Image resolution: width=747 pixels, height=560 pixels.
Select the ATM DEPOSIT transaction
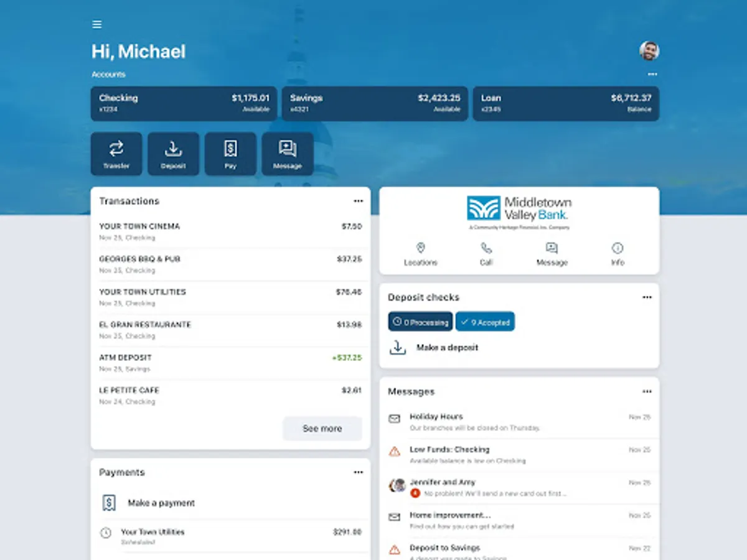point(230,363)
